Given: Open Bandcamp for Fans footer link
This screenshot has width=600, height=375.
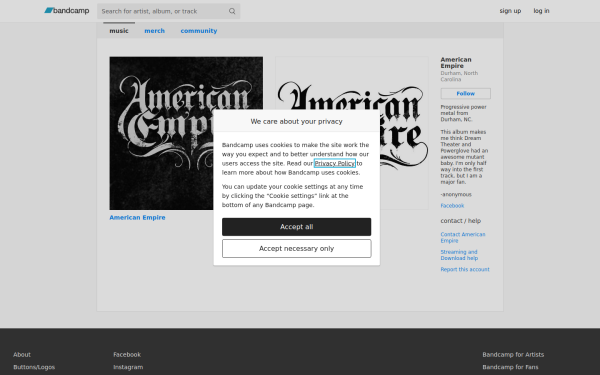Looking at the screenshot, I should [510, 367].
